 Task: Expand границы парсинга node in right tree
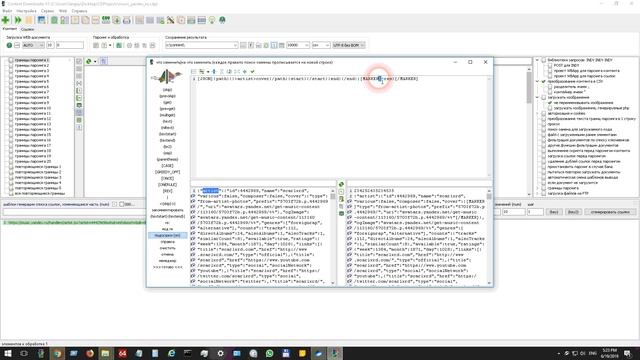pos(537,188)
